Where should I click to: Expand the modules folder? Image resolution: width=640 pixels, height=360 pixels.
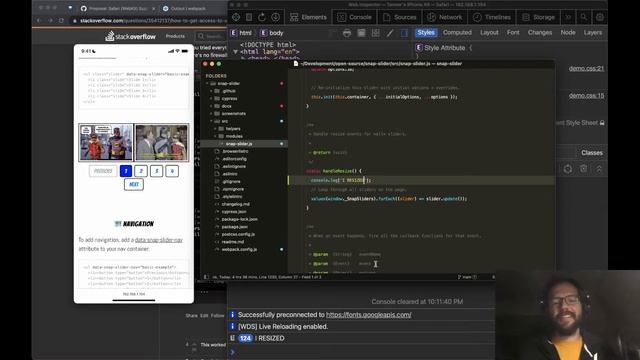[216, 136]
